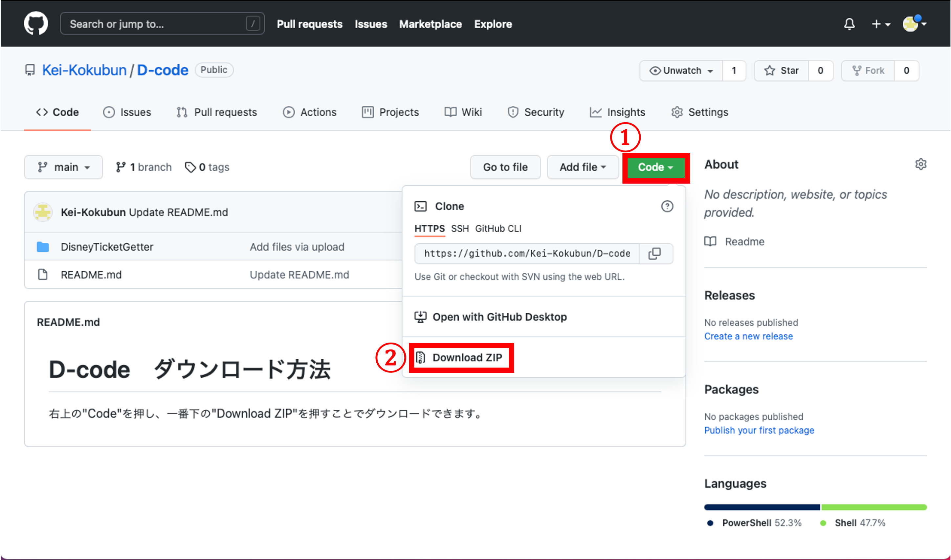Switch clone method to SSH
This screenshot has width=951, height=560.
460,229
